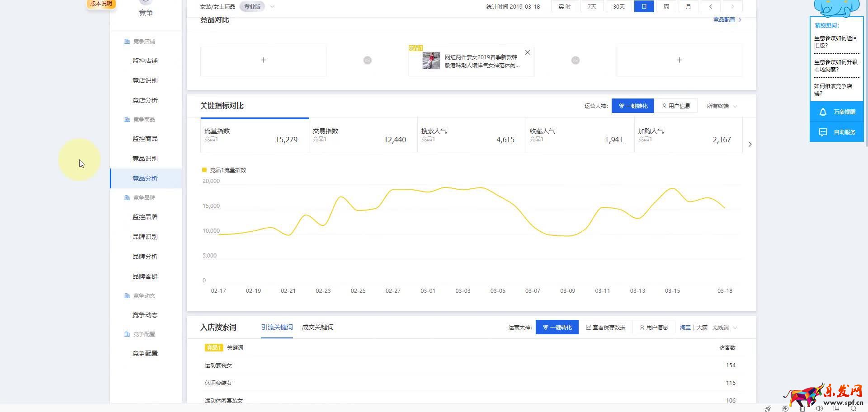Click 查看保存数据 chart icon button
The width and height of the screenshot is (868, 412).
[x=606, y=327]
